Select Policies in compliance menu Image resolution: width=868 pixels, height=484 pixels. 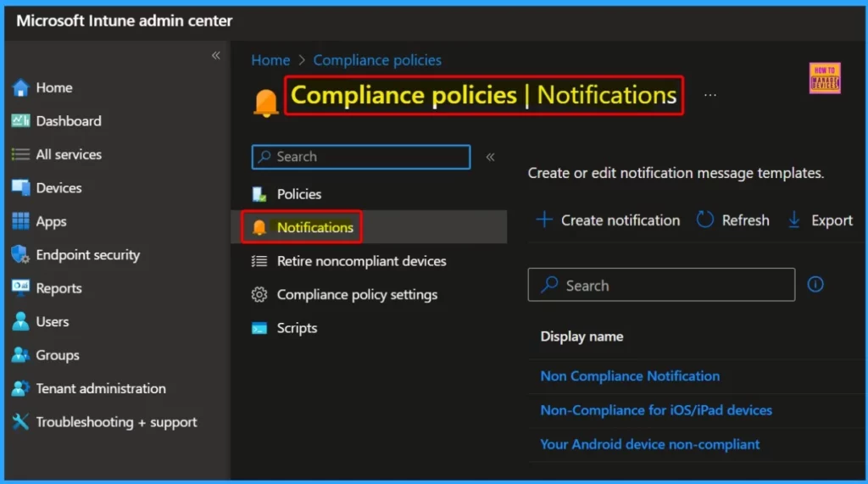[299, 194]
